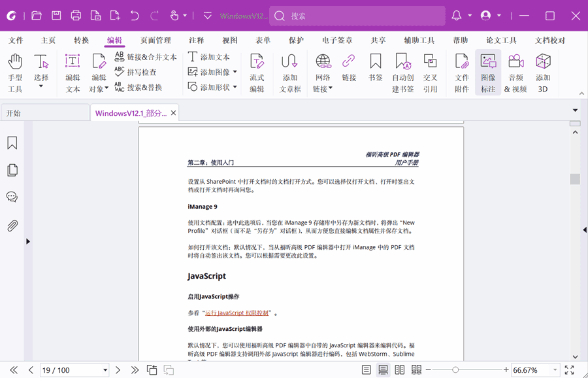Screen dimensions: 588x378
Task: Expand the document tab list arrow
Action: coord(575,111)
